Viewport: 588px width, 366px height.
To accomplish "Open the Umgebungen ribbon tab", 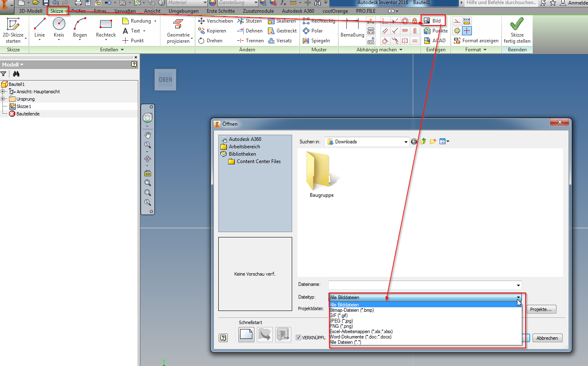I will [183, 11].
